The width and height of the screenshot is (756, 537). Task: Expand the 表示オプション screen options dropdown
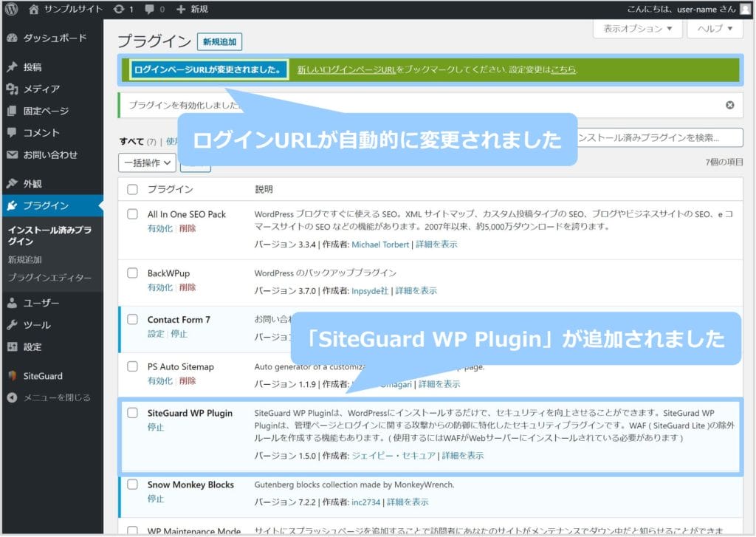637,29
